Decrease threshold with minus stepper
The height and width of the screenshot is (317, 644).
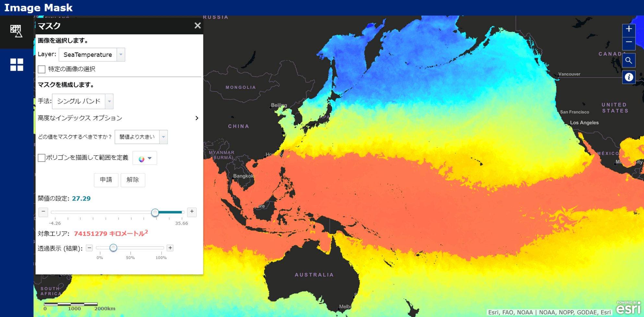click(43, 212)
